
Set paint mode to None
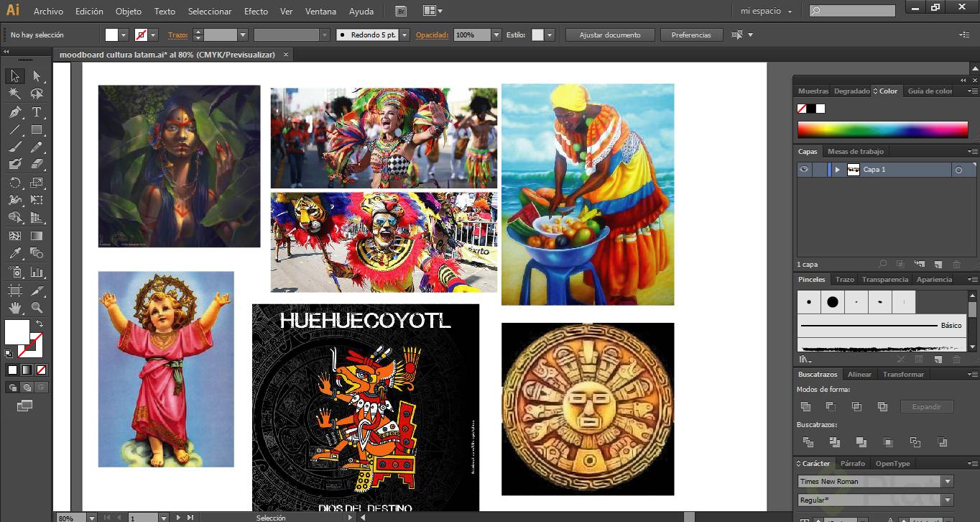tap(41, 370)
